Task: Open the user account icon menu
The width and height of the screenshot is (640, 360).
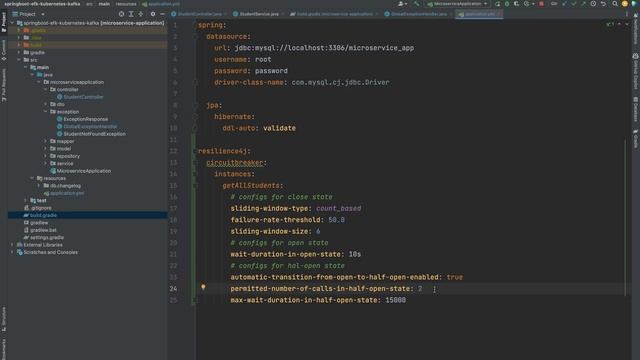Action: tap(402, 4)
